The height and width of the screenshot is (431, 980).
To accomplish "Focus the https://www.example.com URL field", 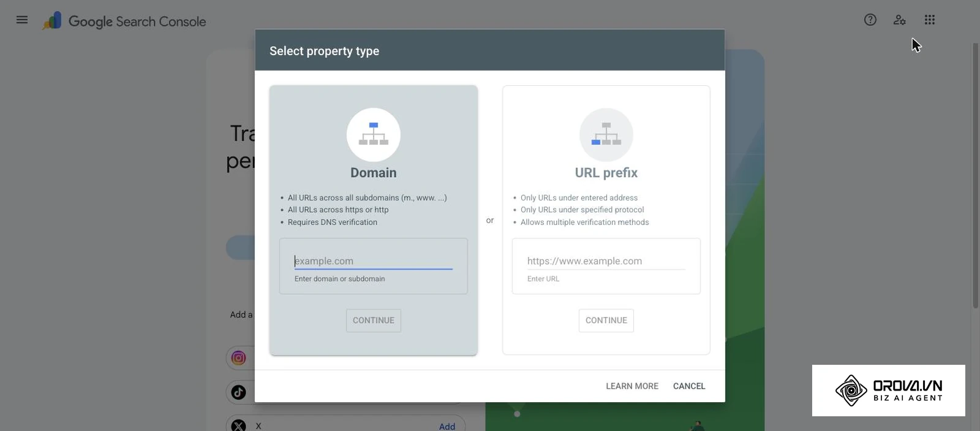I will tap(606, 261).
